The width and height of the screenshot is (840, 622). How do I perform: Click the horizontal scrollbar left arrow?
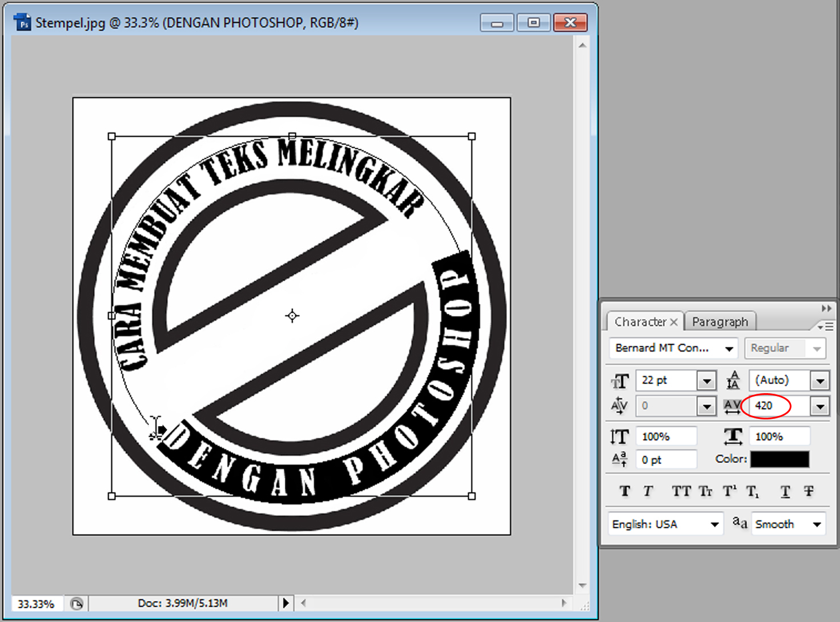click(303, 603)
